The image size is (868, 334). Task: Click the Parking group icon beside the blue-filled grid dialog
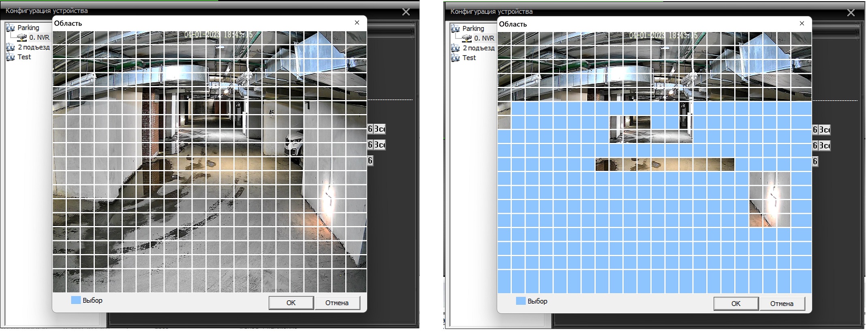(455, 28)
